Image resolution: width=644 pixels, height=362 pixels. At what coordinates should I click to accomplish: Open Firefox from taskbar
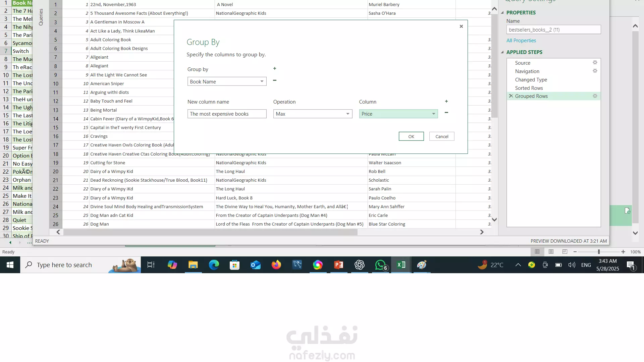276,265
